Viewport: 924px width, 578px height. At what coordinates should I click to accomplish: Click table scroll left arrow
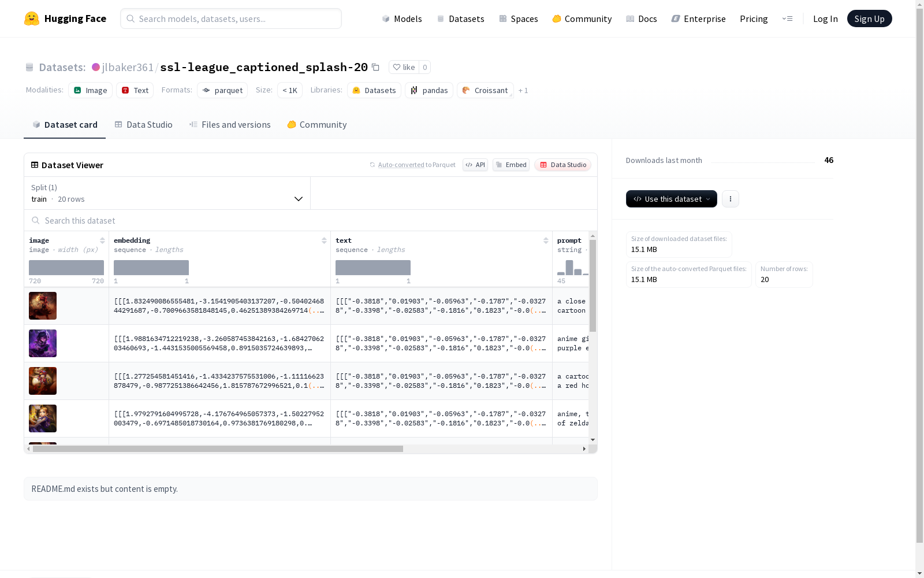[28, 449]
